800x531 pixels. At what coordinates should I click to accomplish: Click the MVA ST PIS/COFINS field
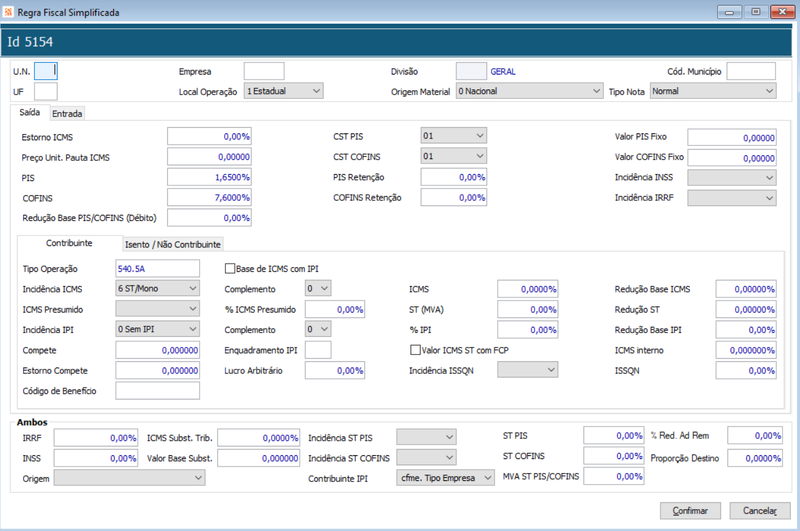click(614, 476)
